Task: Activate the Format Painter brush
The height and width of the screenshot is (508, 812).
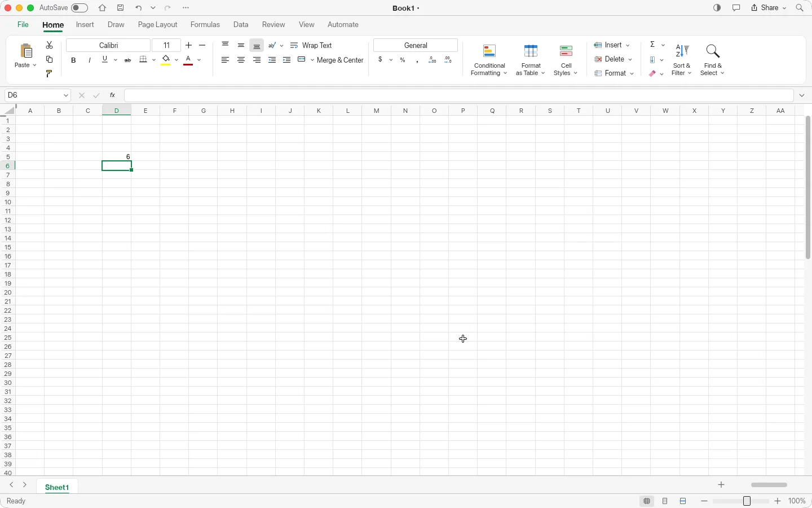Action: (x=49, y=73)
